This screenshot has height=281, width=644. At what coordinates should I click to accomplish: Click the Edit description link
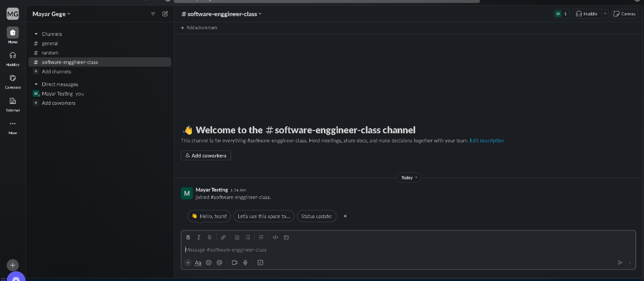487,140
